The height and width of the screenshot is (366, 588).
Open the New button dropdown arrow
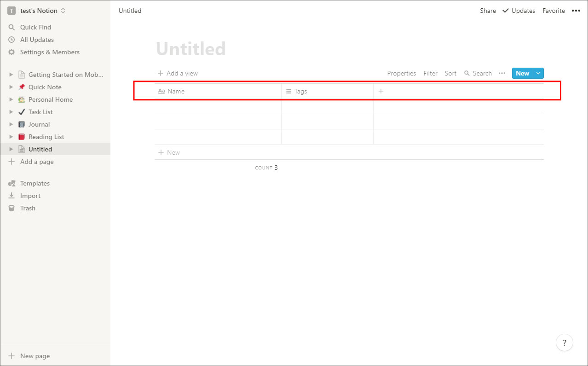(x=539, y=73)
